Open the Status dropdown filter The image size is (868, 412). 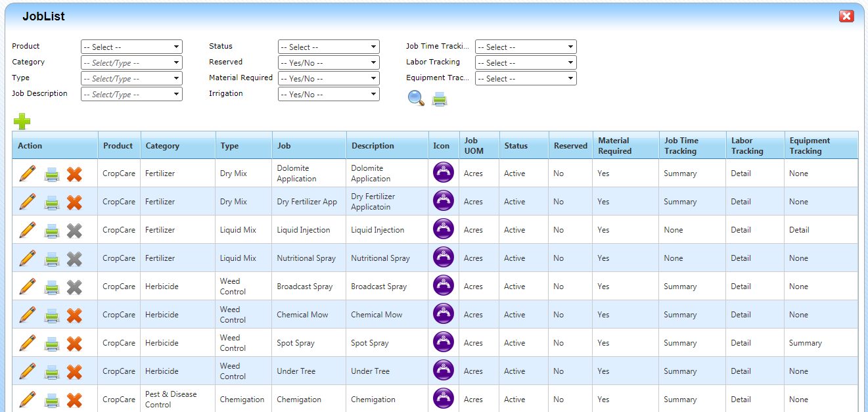pyautogui.click(x=329, y=47)
